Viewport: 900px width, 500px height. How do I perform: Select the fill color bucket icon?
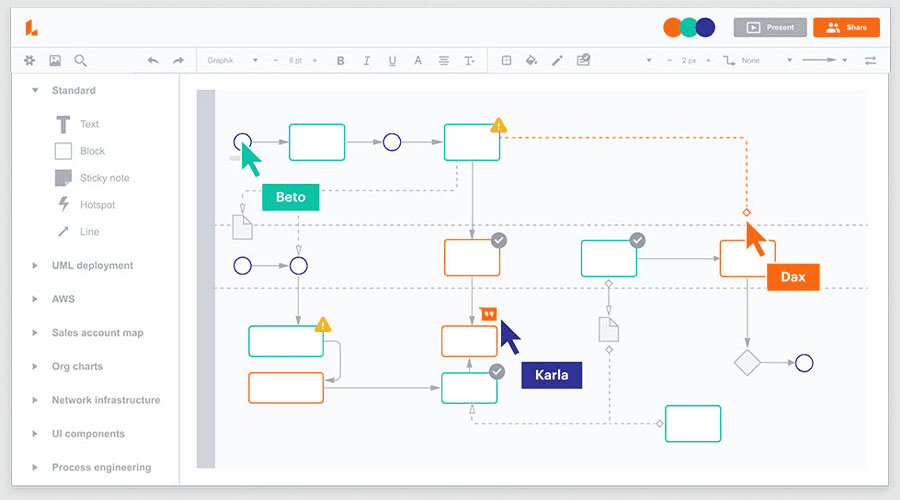pyautogui.click(x=532, y=60)
